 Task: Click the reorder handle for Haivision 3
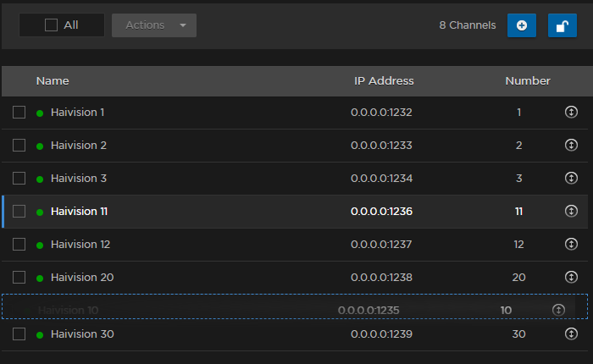point(571,178)
